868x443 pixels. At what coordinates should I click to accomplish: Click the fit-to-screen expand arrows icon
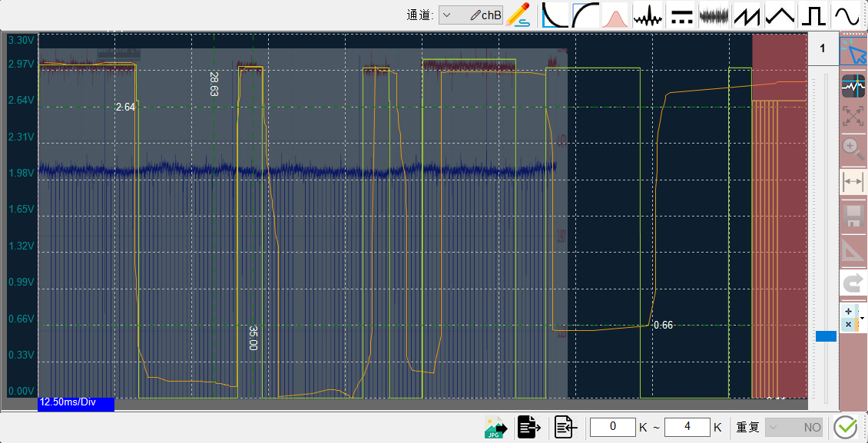click(x=853, y=116)
